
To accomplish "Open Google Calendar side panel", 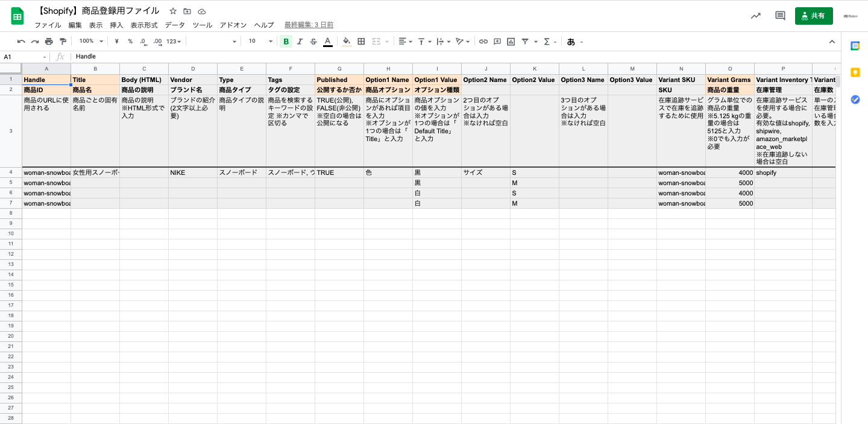I will (x=855, y=46).
